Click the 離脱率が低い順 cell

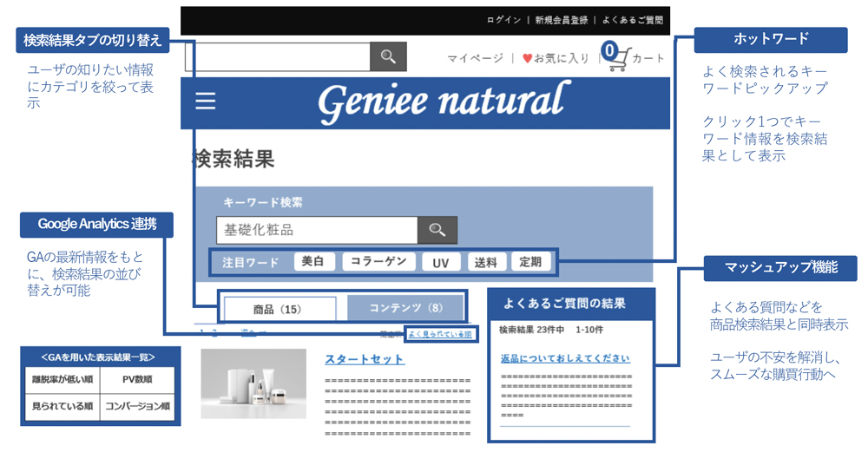pyautogui.click(x=62, y=379)
